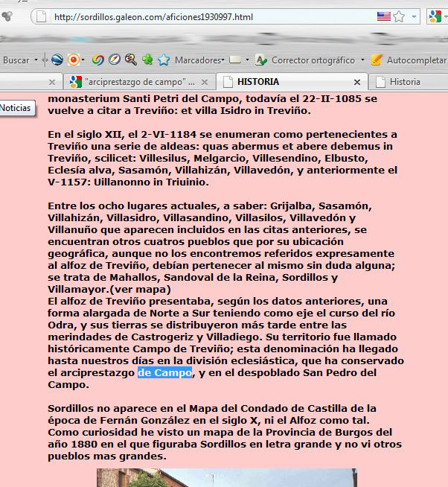Click the Buscar toolbar button
This screenshot has height=487, width=448.
16,60
